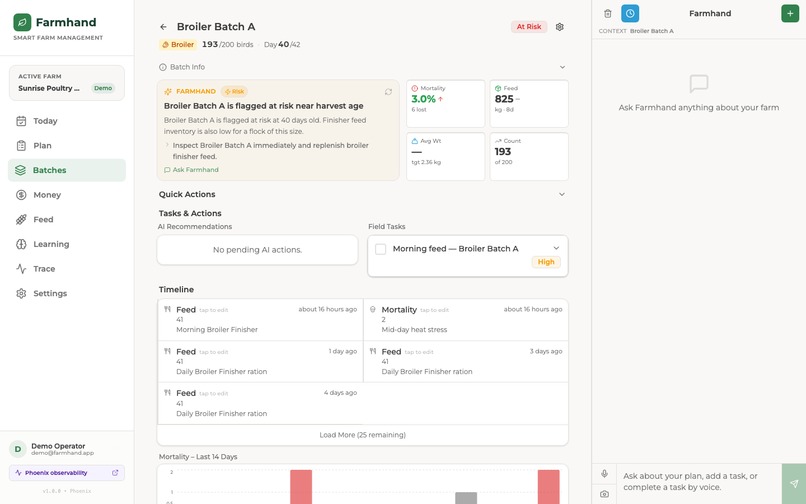Expand the Morning feed task details chevron

click(556, 248)
